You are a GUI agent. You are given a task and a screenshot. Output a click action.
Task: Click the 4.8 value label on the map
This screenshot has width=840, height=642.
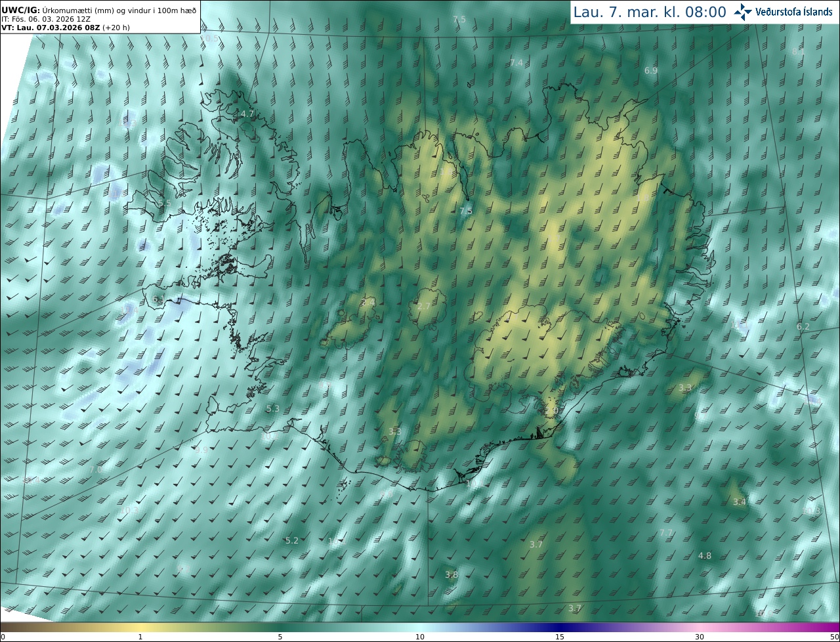[704, 555]
